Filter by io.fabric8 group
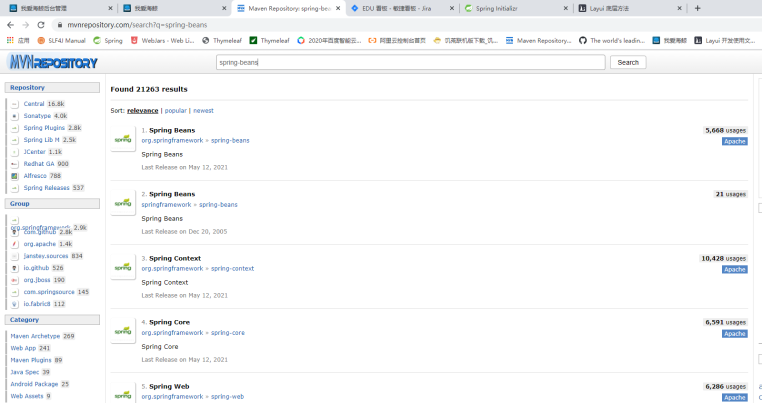The width and height of the screenshot is (762, 403). 37,304
